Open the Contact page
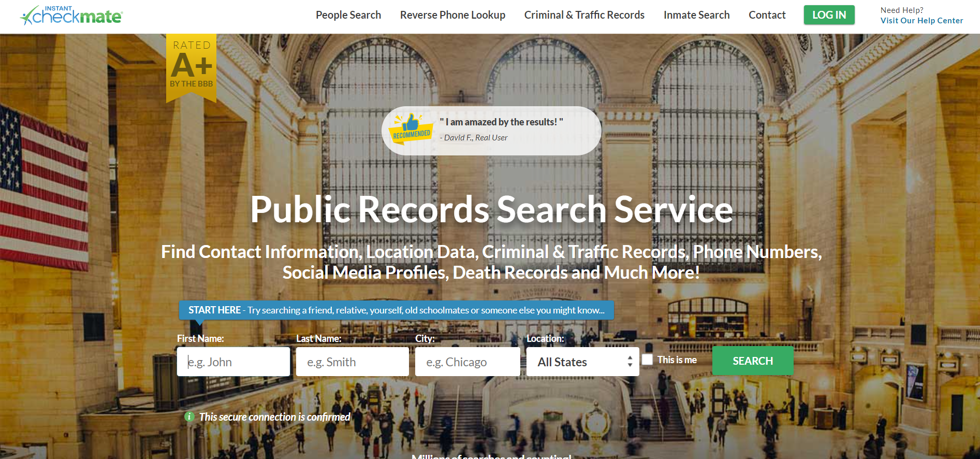The image size is (980, 459). (x=767, y=15)
